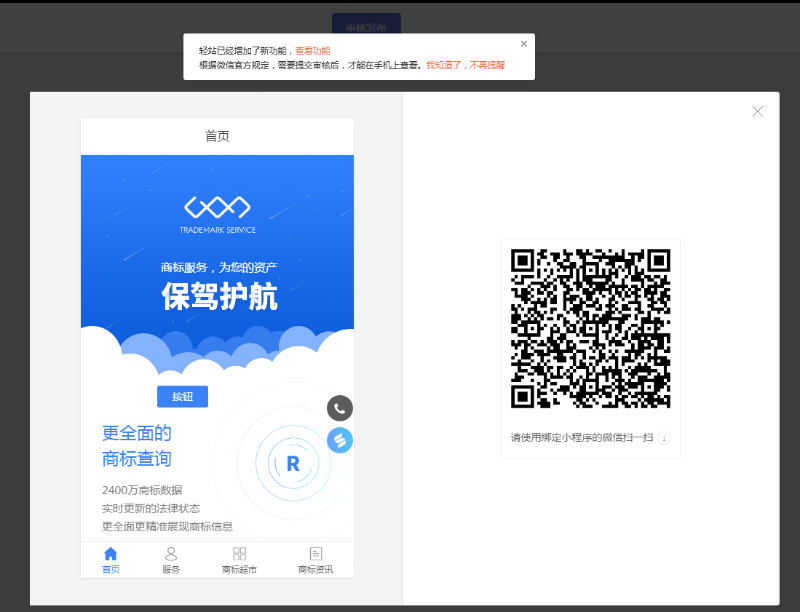Click the blue S floating icon
The width and height of the screenshot is (800, 612).
(340, 440)
